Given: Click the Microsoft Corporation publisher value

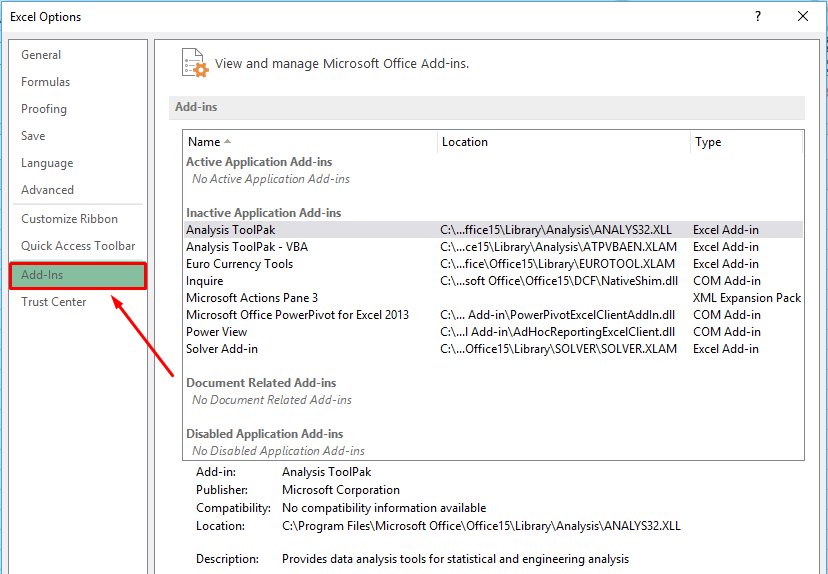Looking at the screenshot, I should [x=341, y=490].
